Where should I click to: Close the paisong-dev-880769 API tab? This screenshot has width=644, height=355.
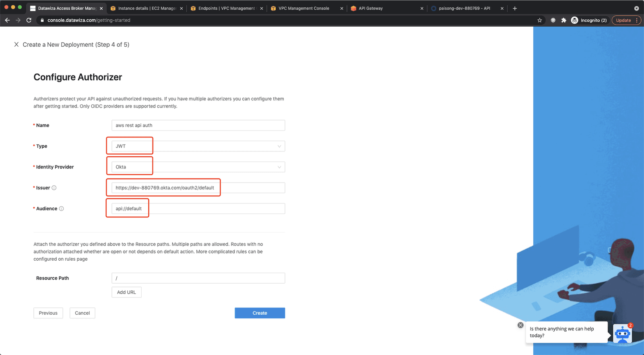tap(502, 8)
